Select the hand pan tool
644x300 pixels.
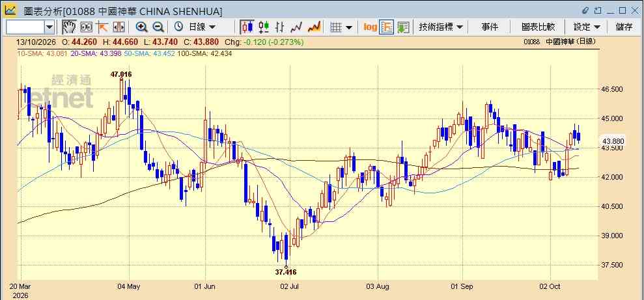pyautogui.click(x=69, y=27)
